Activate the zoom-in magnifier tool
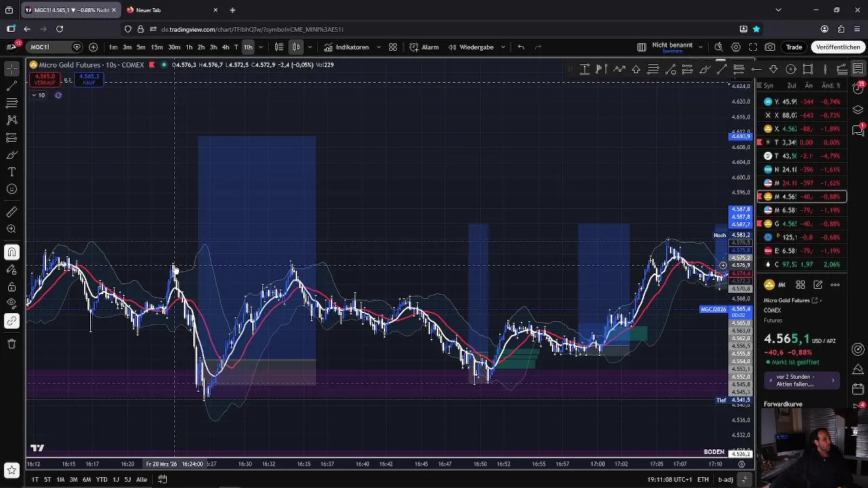This screenshot has height=488, width=868. tap(12, 229)
